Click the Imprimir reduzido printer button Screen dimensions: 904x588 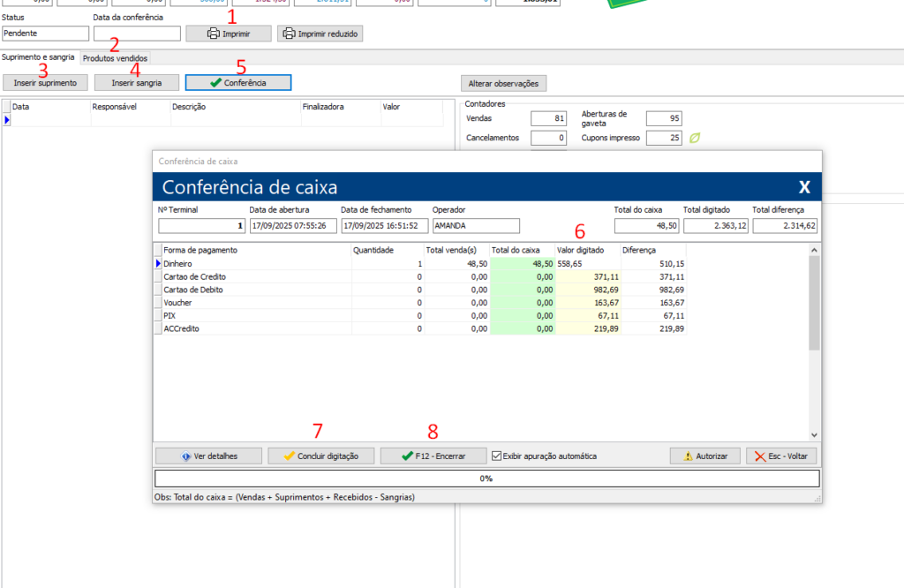[320, 34]
